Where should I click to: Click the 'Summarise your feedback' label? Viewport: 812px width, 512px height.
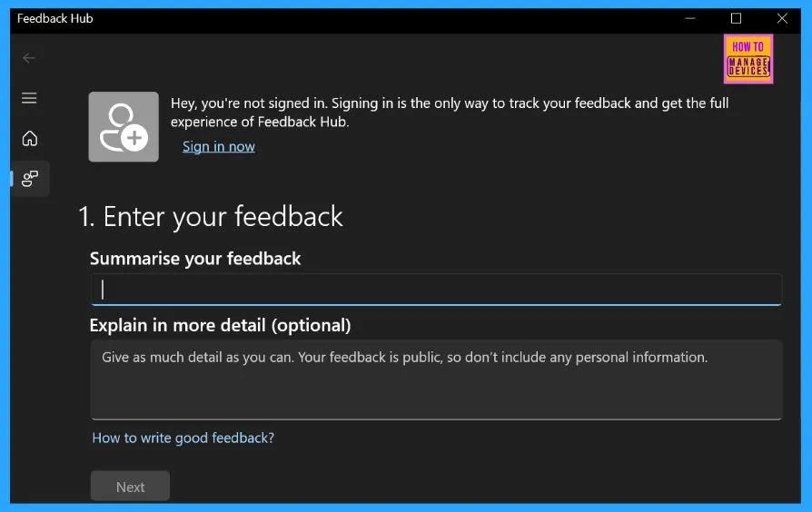tap(195, 259)
